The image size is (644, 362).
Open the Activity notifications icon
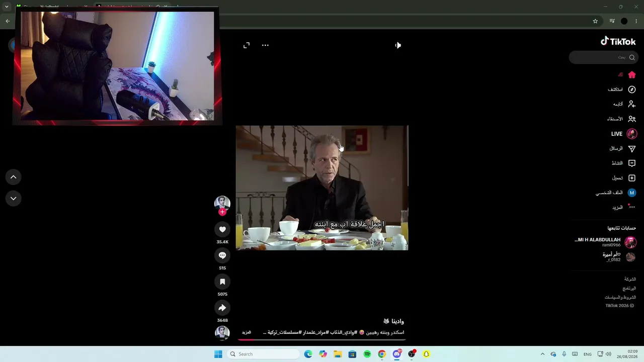point(632,163)
